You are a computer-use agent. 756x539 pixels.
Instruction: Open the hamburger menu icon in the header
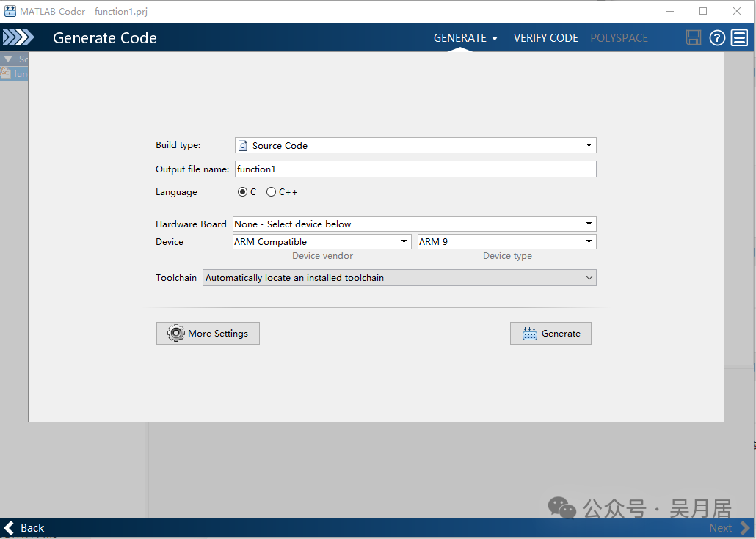740,37
